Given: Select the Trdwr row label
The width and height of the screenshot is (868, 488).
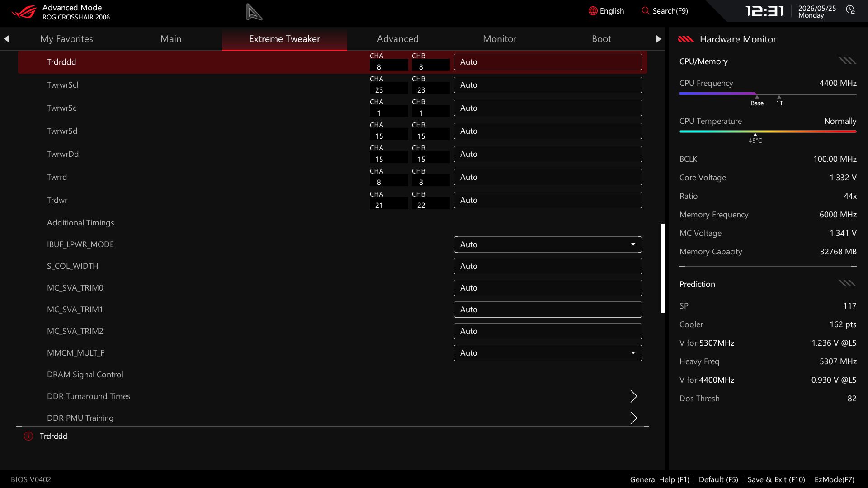Looking at the screenshot, I should (x=57, y=200).
